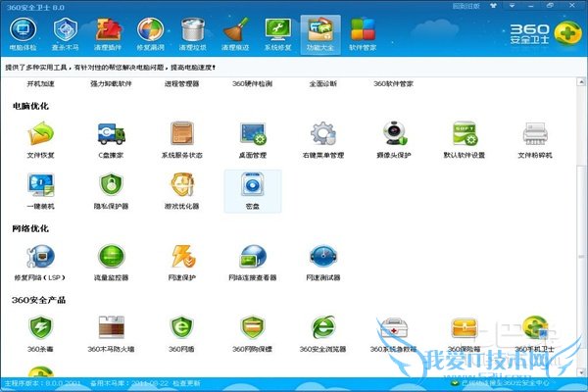Open the 电脑体检 toolbar item

23,35
